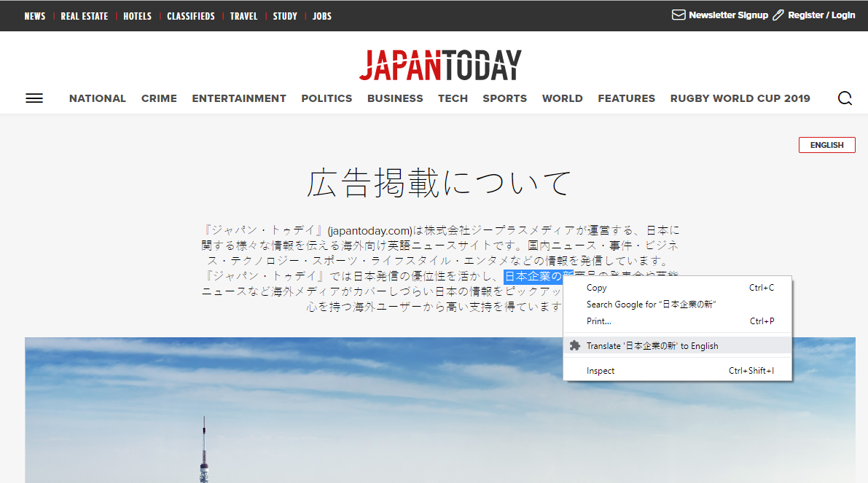This screenshot has width=868, height=483.
Task: Click the extension puzzle icon in the context menu
Action: [x=575, y=346]
